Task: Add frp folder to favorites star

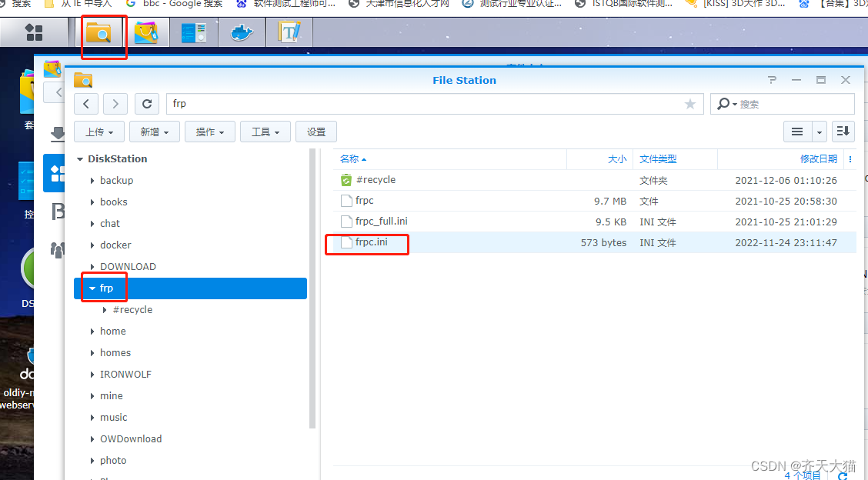Action: (x=689, y=104)
